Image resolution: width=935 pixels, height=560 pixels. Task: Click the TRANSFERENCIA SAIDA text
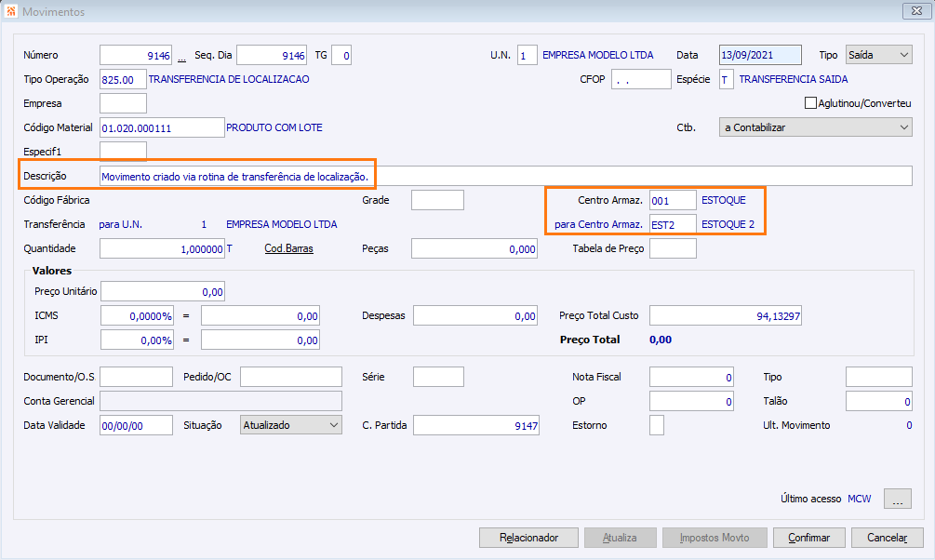point(793,79)
